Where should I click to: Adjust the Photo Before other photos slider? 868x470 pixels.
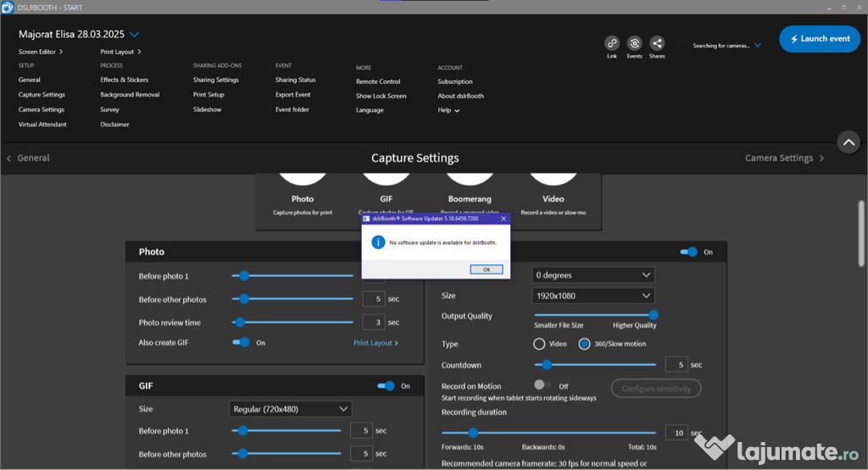[292, 299]
